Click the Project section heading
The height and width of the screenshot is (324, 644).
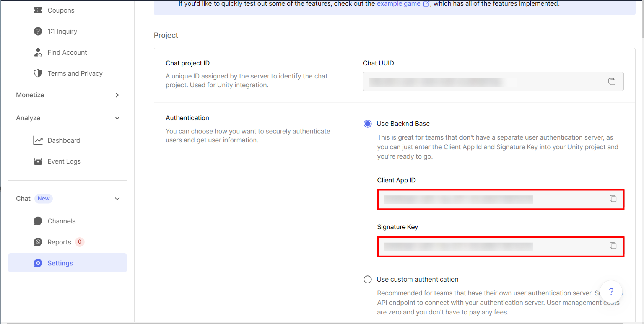[166, 35]
